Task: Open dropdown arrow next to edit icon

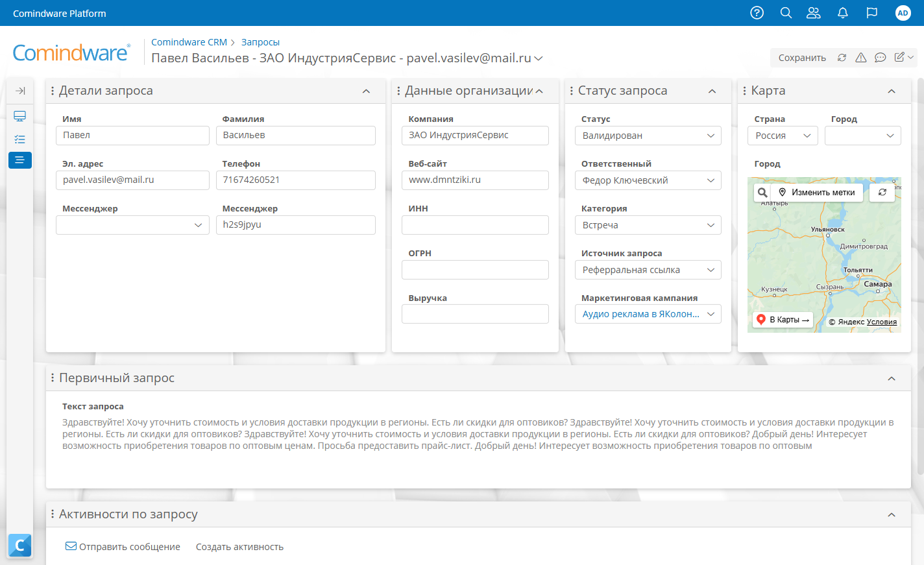Action: [x=911, y=57]
